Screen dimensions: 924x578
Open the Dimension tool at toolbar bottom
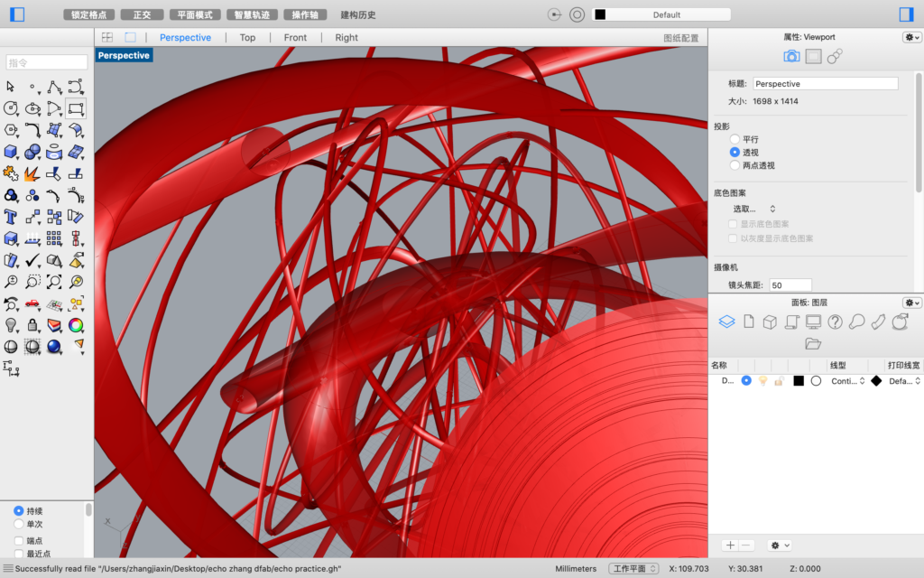point(11,368)
